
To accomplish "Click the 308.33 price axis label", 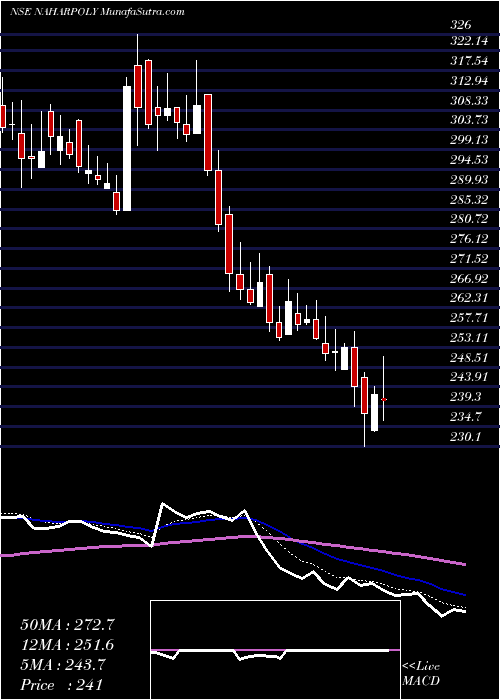I will click(x=469, y=101).
